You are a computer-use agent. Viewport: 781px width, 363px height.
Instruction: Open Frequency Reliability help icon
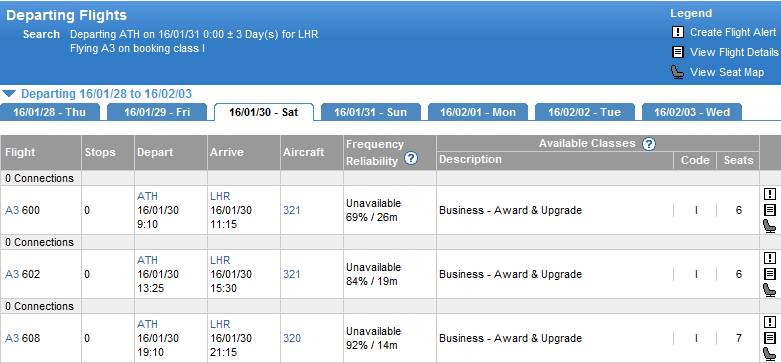click(411, 159)
